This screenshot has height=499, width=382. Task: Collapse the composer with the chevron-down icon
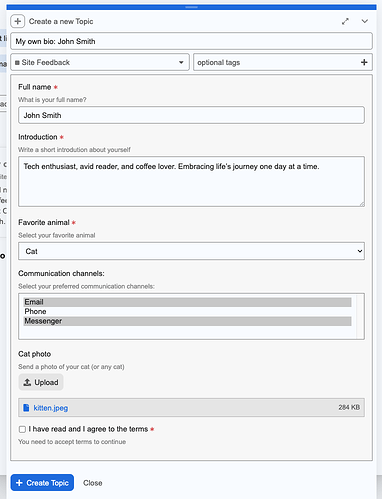365,21
